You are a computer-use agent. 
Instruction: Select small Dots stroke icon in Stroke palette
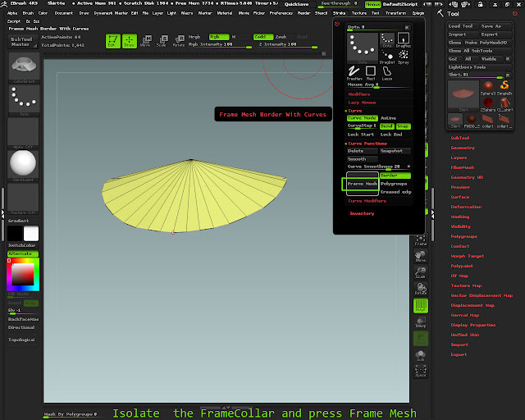coord(387,40)
